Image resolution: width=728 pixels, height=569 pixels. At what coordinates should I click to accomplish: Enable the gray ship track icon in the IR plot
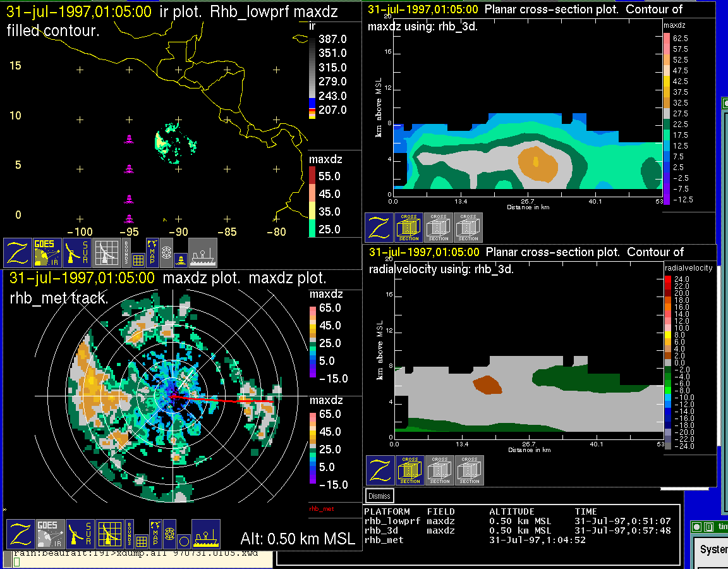point(203,253)
